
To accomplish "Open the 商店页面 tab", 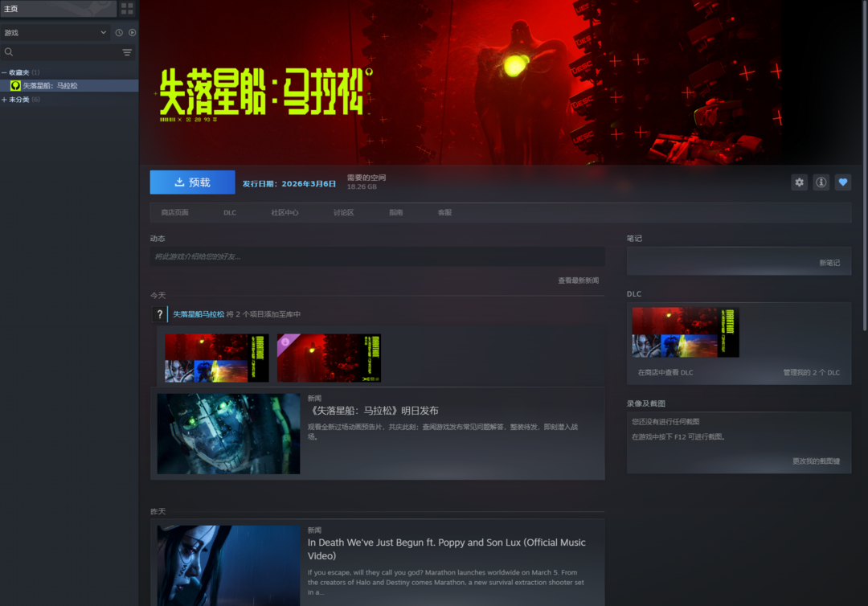I will 174,213.
